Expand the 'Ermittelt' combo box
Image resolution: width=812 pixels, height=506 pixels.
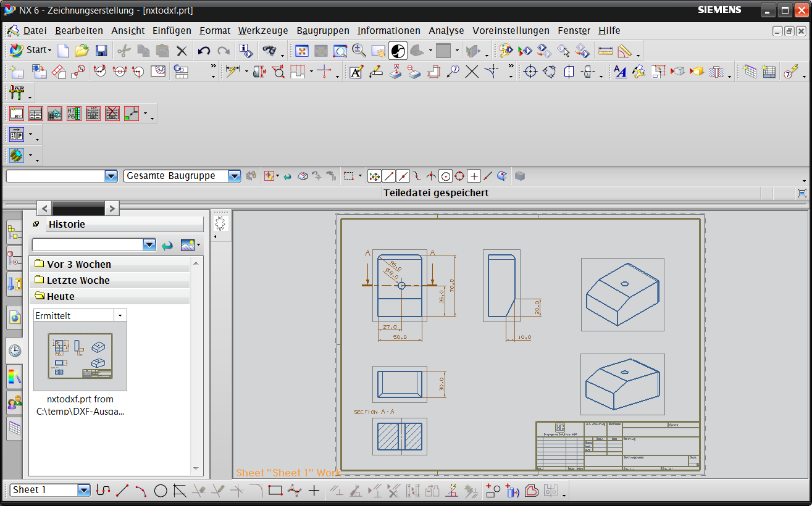(120, 315)
